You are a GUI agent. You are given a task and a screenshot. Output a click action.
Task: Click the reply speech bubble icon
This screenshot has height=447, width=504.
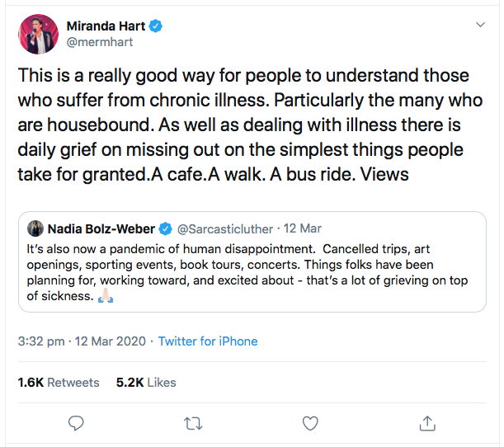(76, 423)
